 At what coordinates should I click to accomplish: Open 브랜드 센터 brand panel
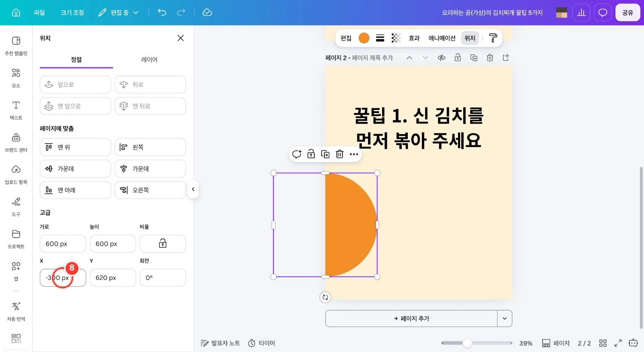(x=16, y=142)
